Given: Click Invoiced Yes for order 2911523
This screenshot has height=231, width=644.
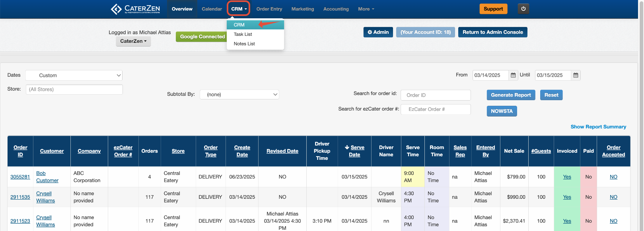Looking at the screenshot, I should pyautogui.click(x=567, y=221).
